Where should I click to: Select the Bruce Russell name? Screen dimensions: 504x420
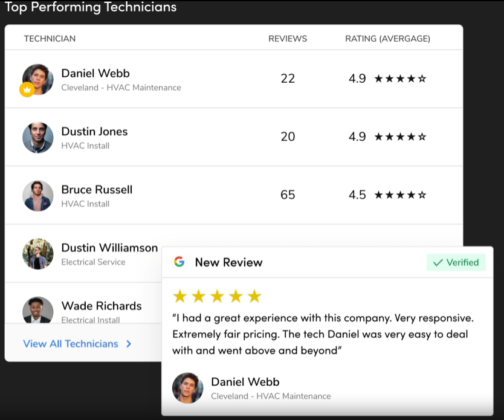pos(97,190)
